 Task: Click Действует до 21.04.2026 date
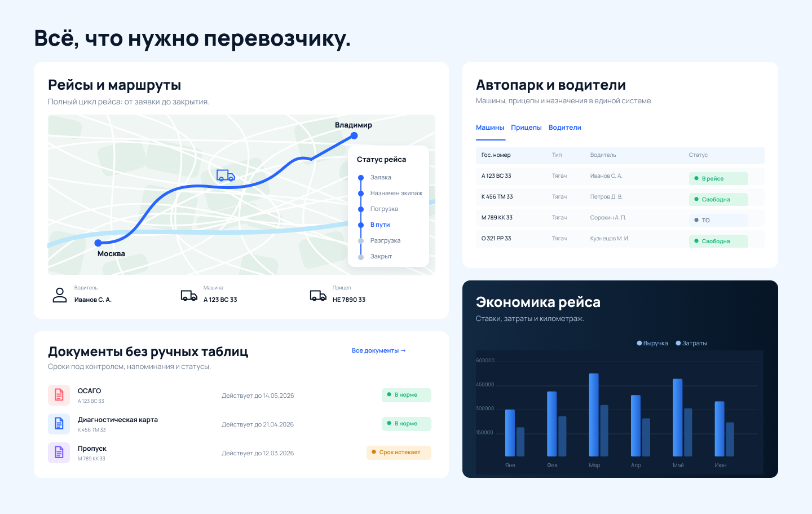click(x=258, y=424)
